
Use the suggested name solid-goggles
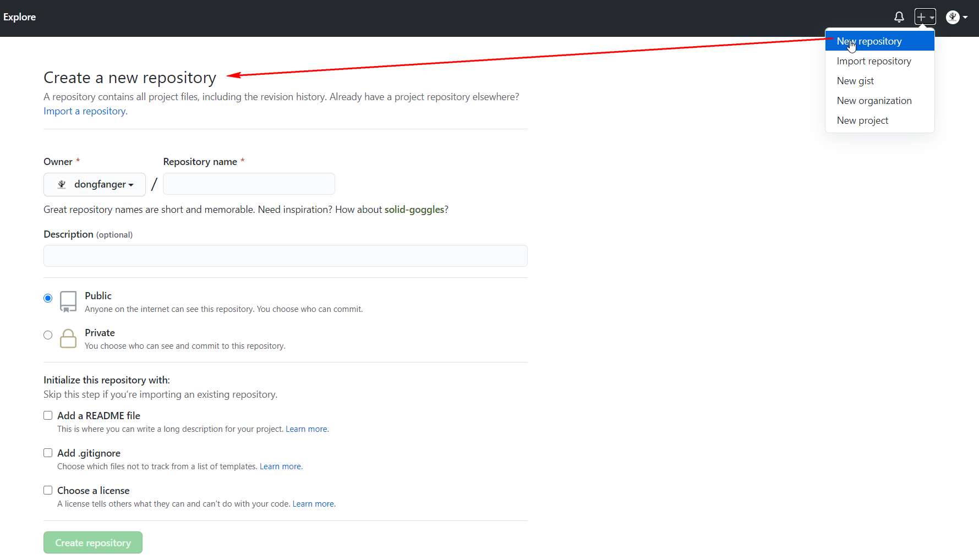click(x=414, y=210)
